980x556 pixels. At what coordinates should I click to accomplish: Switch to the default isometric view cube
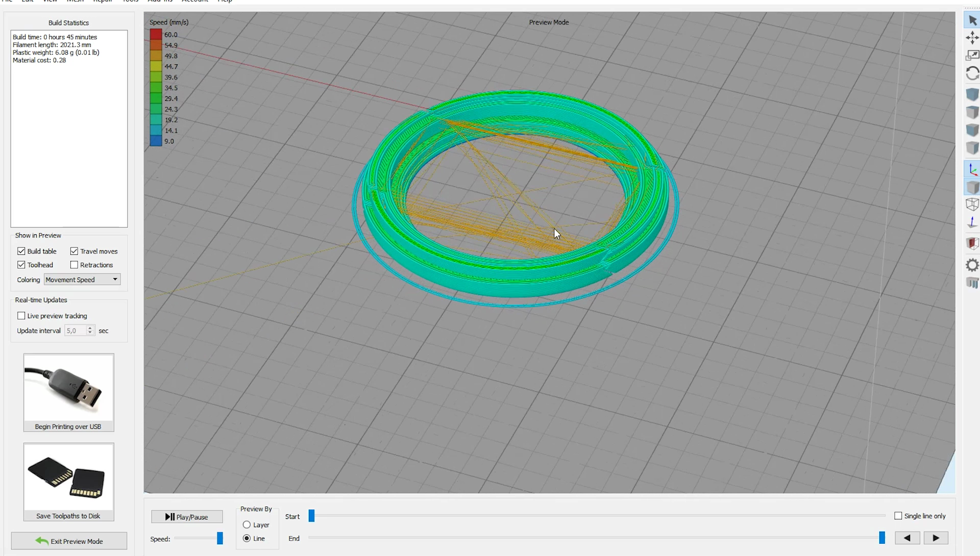pos(972,94)
